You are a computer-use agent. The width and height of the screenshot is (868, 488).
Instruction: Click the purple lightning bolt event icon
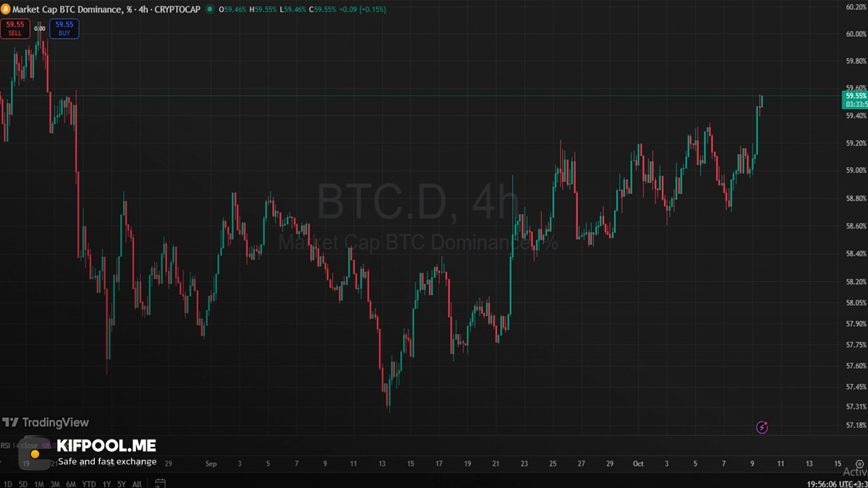(762, 427)
